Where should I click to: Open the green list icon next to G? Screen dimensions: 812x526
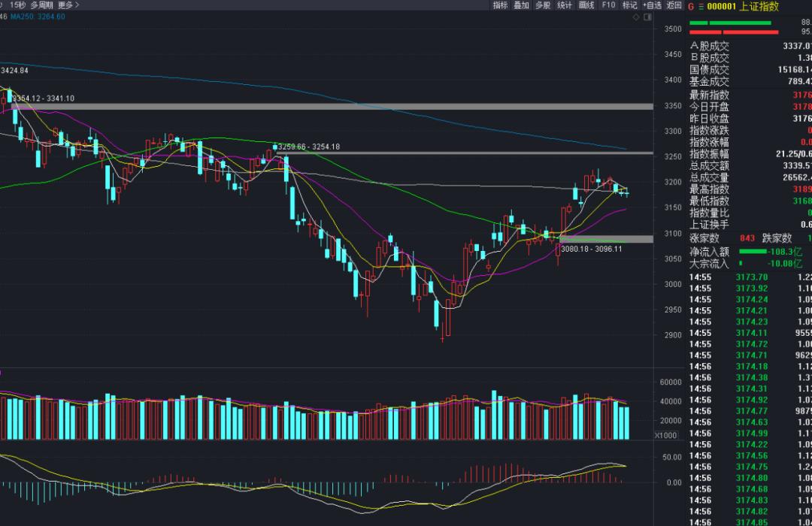(x=701, y=7)
